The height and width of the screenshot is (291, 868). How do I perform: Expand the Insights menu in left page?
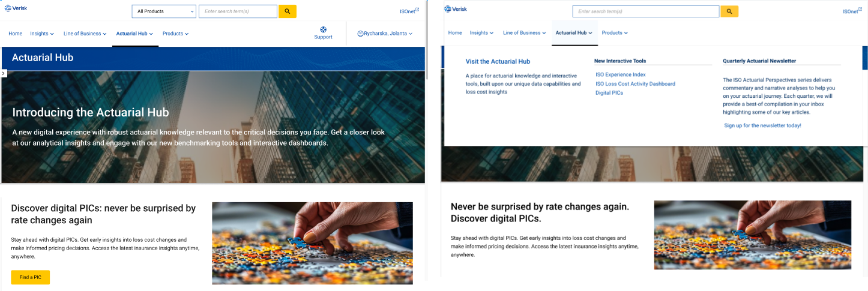[42, 34]
